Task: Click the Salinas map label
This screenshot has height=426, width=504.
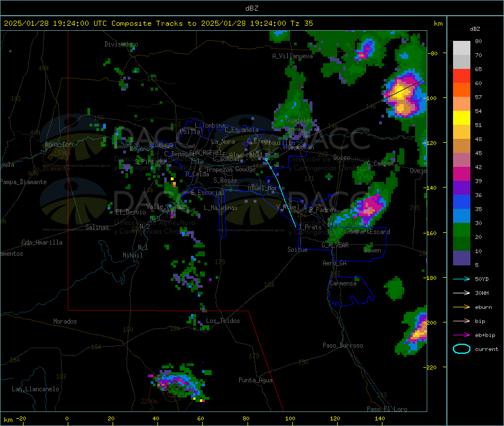Action: coord(97,227)
